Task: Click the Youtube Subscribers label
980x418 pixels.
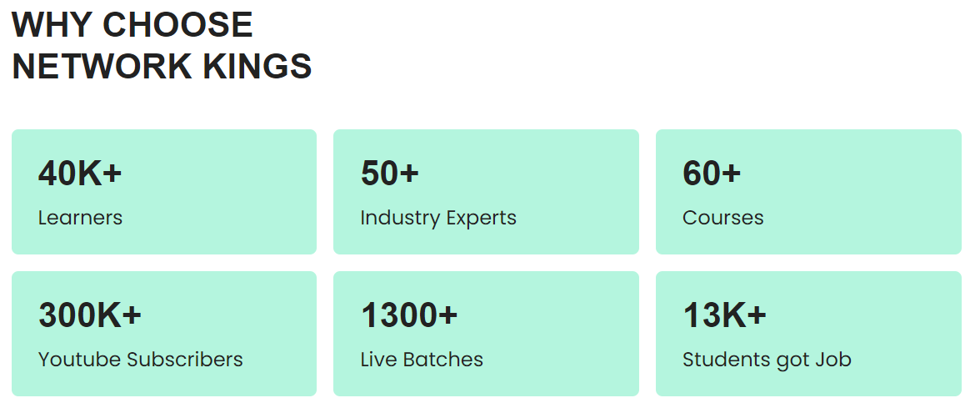Action: pos(141,359)
